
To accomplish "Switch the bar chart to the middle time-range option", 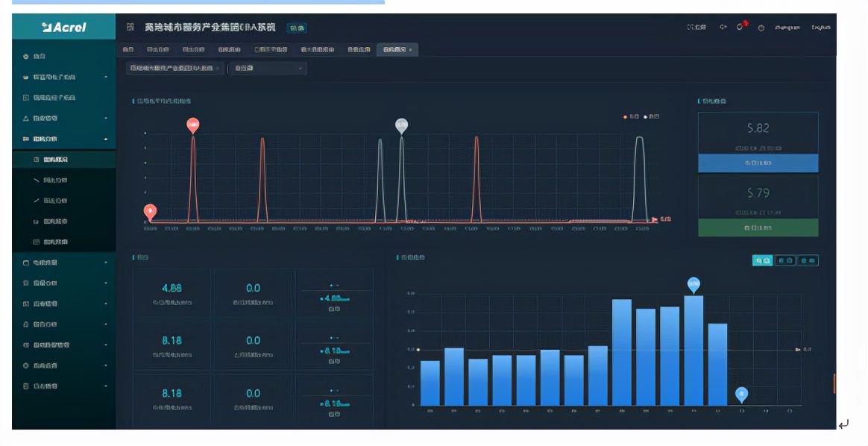I will (x=785, y=260).
